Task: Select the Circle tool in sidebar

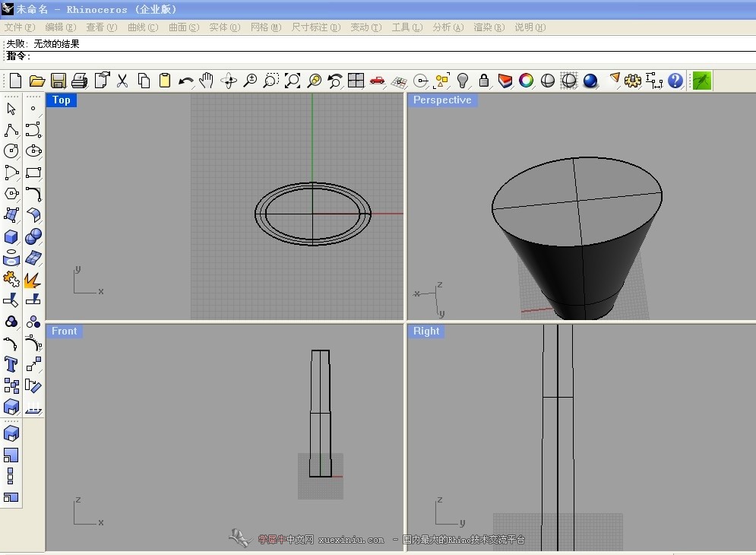Action: point(11,151)
